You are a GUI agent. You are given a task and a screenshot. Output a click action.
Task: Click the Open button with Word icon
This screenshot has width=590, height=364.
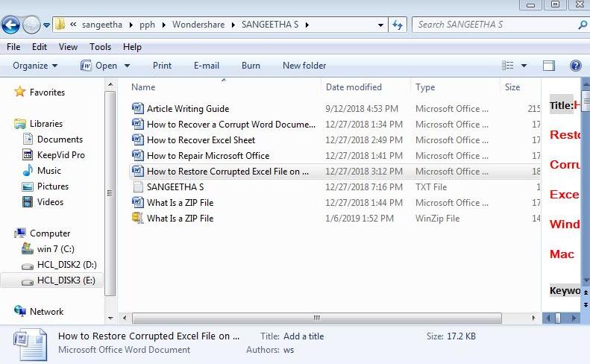[x=98, y=66]
